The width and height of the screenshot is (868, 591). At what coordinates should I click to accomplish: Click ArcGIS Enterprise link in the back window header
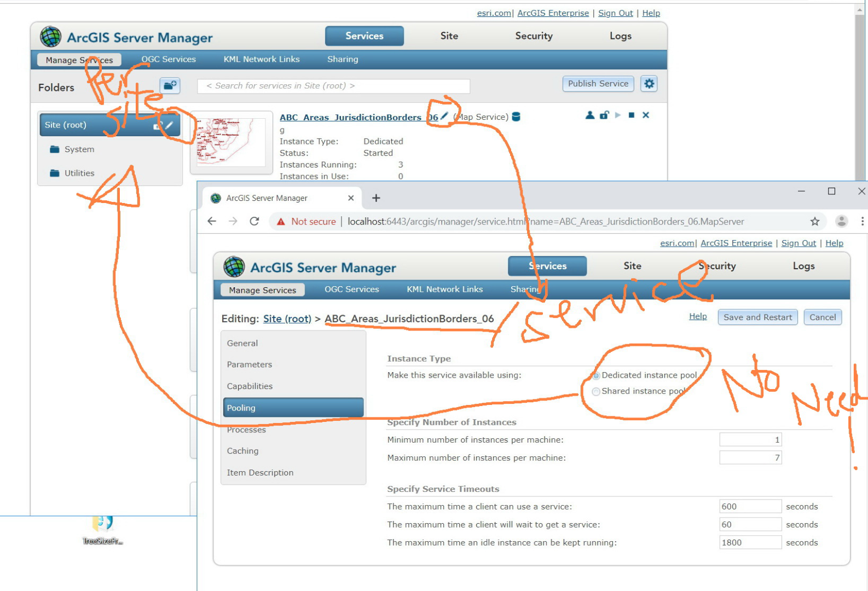point(553,13)
